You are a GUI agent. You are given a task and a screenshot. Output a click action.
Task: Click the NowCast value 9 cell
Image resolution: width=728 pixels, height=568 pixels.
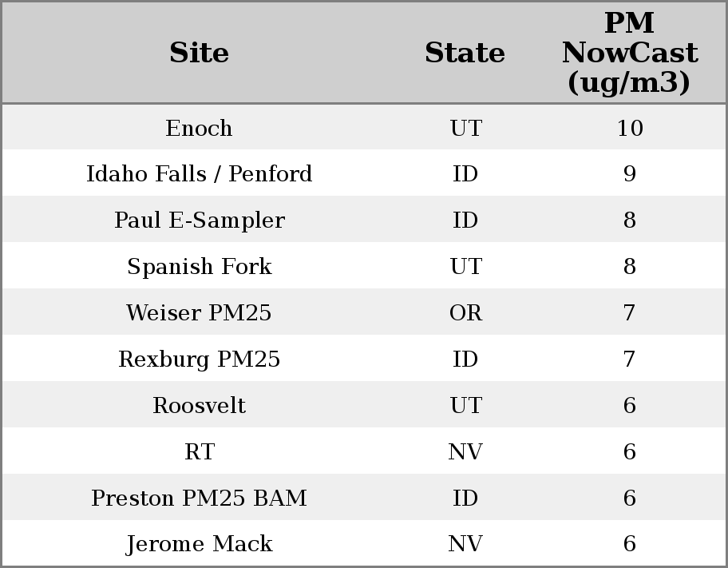(629, 174)
